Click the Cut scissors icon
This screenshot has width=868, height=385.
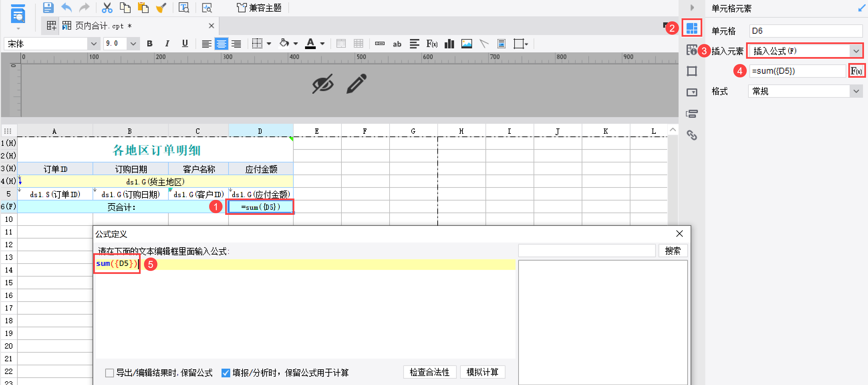tap(107, 7)
